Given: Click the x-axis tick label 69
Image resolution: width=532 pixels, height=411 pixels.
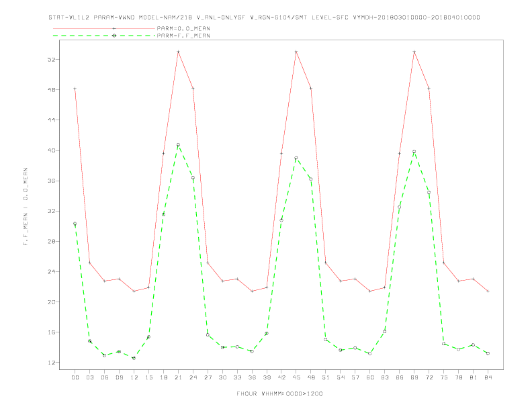Looking at the screenshot, I should tap(414, 377).
